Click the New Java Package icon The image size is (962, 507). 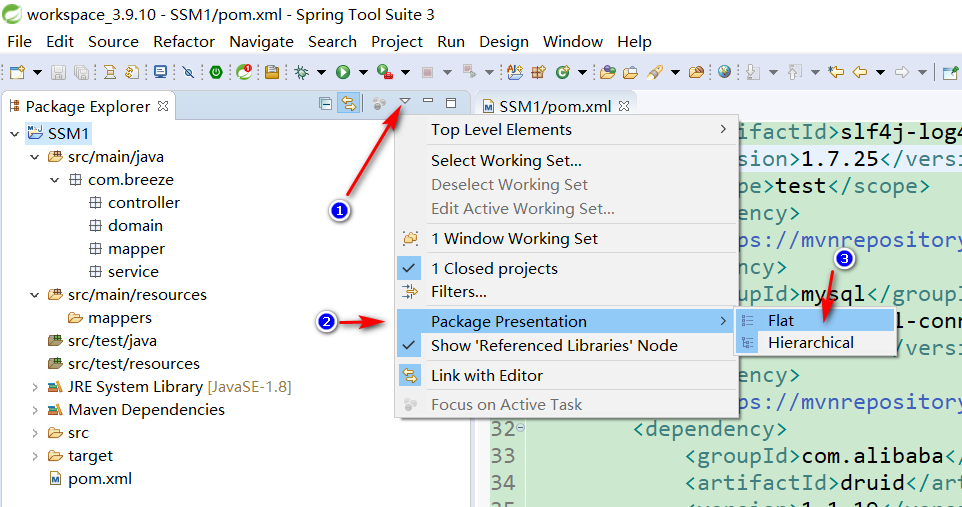coord(539,72)
